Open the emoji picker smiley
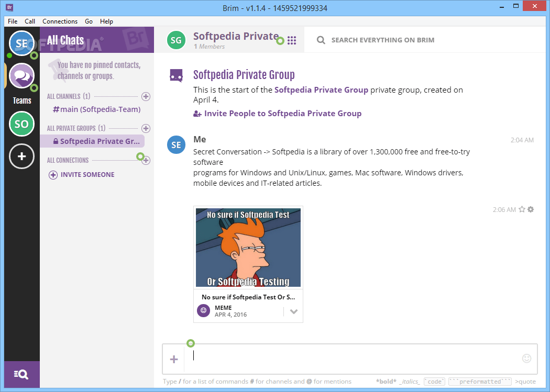The width and height of the screenshot is (550, 392). [526, 359]
